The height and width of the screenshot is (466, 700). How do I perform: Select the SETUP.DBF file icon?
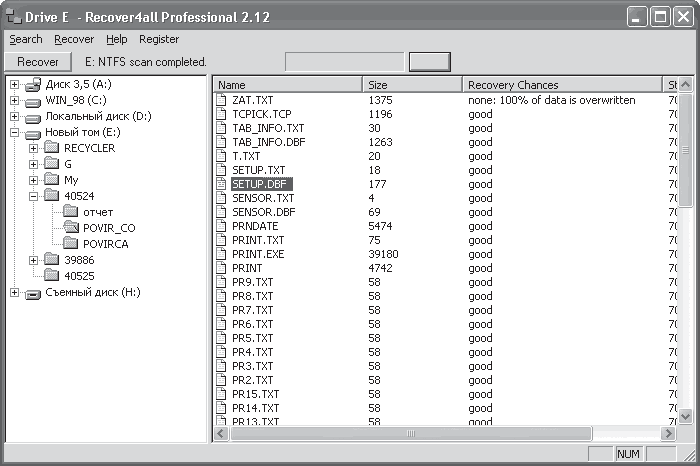tap(221, 183)
